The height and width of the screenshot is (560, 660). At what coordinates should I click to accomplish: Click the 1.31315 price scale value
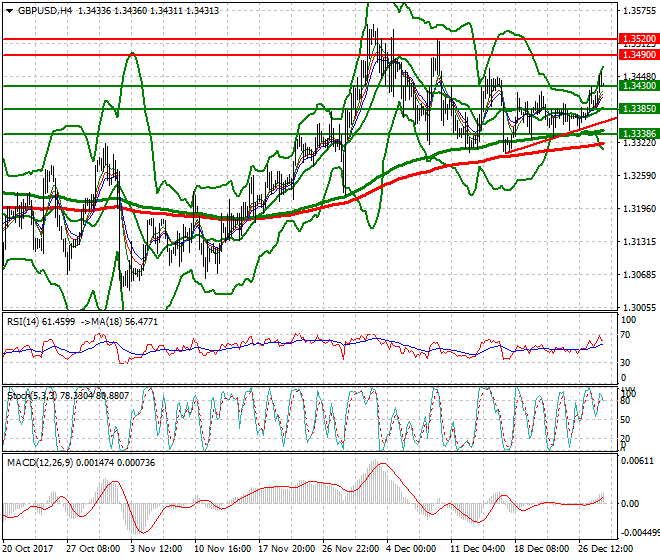[x=639, y=242]
